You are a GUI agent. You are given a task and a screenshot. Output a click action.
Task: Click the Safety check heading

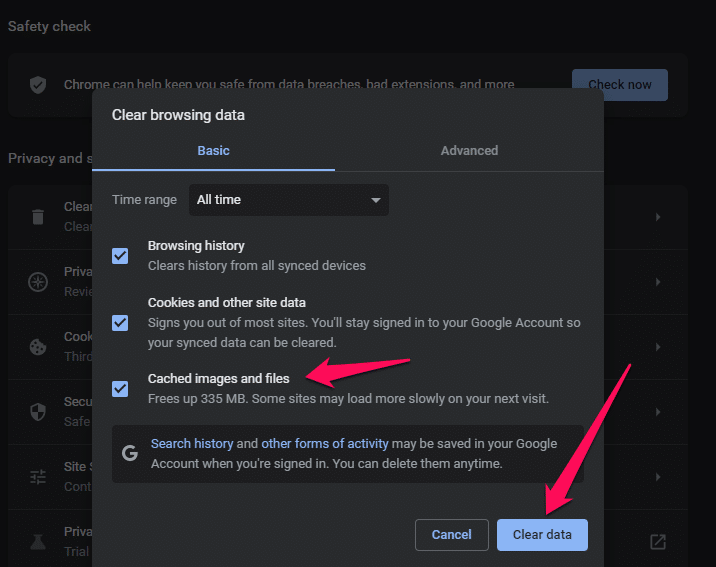coord(49,26)
